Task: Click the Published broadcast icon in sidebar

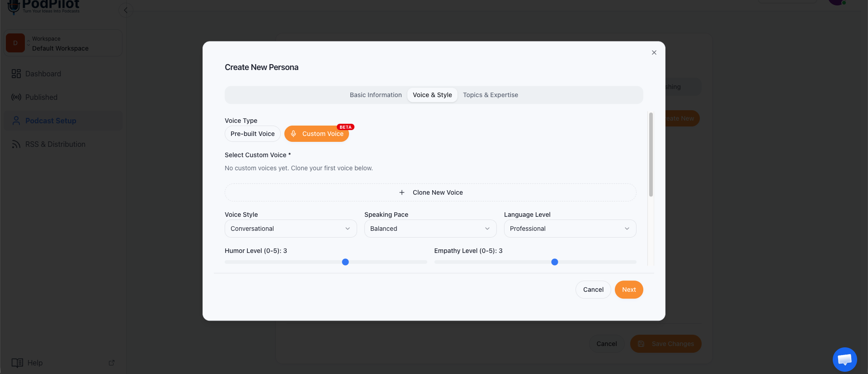Action: click(16, 97)
